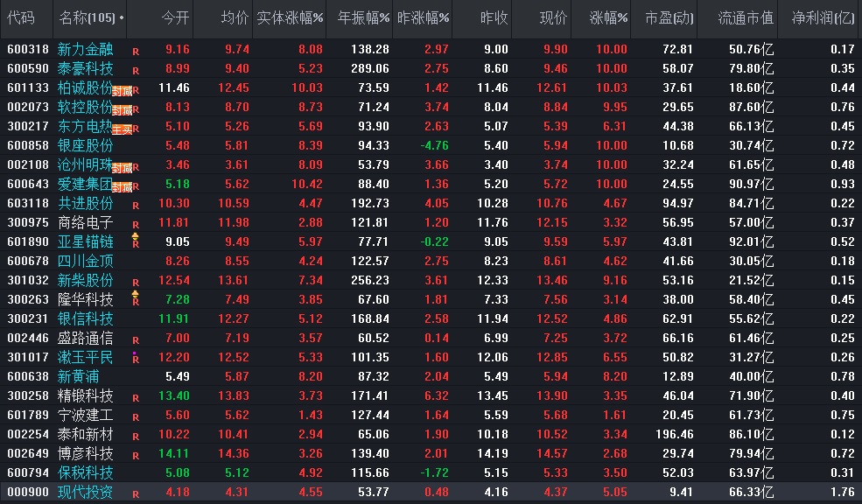Click the 主买 badge on 东方电热 row
This screenshot has height=504, width=862.
click(122, 129)
